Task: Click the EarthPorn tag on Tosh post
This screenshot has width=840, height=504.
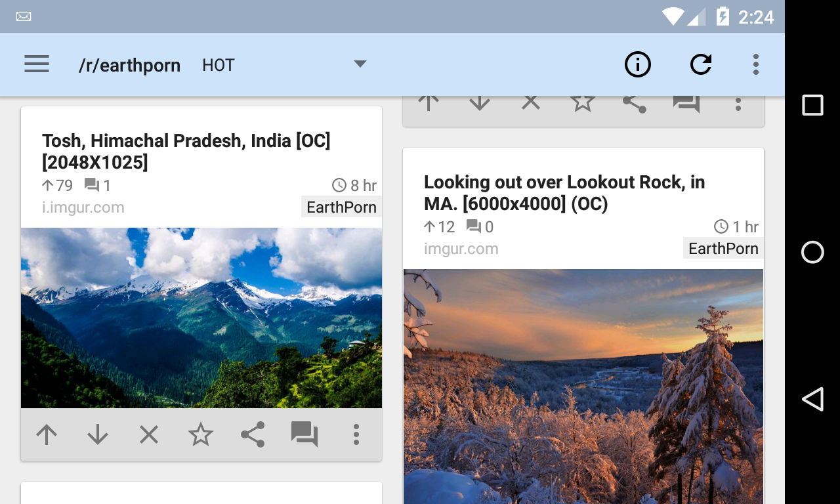Action: [341, 207]
